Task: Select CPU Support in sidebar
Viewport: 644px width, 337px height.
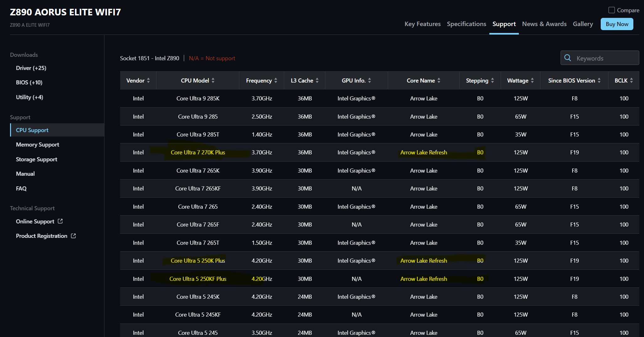Action: [57, 130]
